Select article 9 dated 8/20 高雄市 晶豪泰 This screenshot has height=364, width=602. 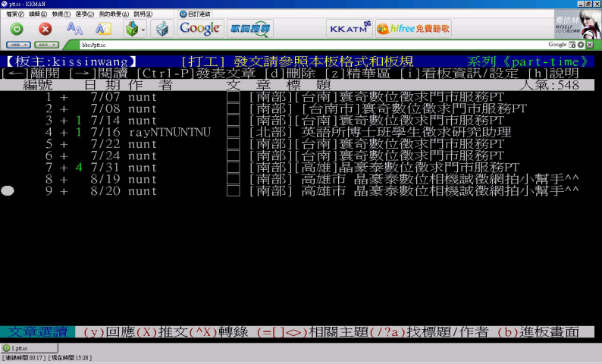297,191
